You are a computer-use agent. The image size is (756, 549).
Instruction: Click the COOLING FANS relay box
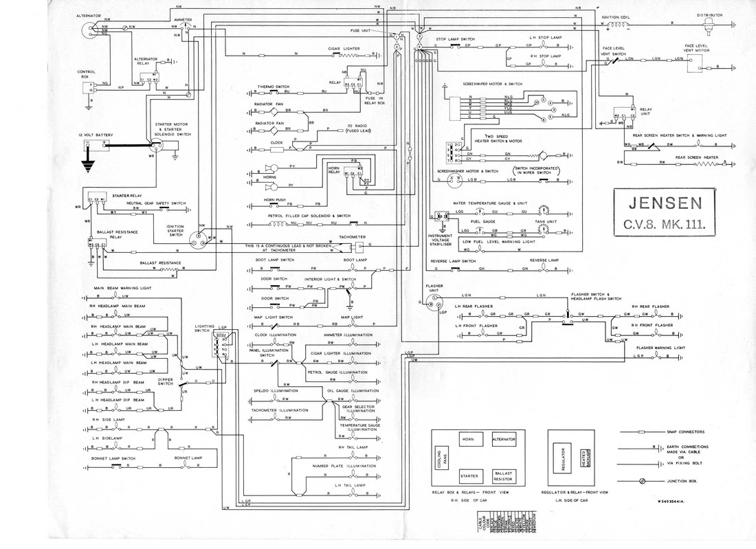point(441,456)
